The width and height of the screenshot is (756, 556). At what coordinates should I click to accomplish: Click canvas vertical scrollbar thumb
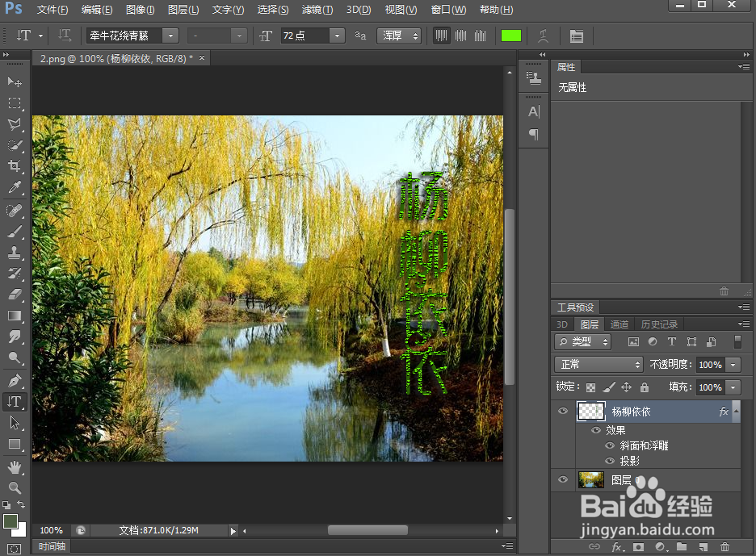click(509, 296)
